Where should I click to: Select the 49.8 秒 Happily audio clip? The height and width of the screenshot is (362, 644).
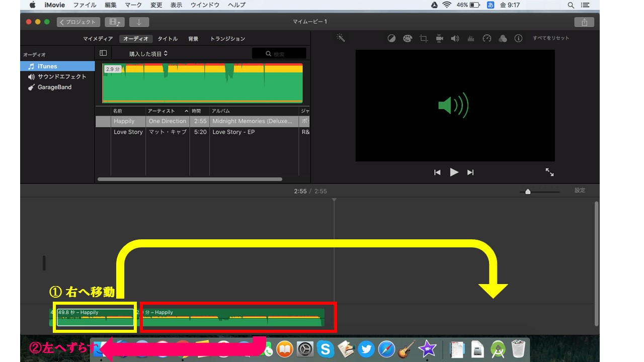96,317
